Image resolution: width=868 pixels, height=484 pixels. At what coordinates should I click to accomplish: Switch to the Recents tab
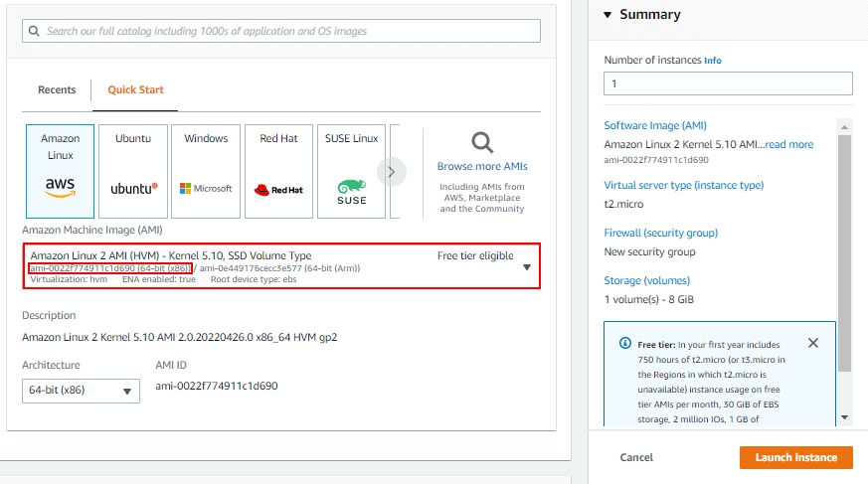(x=57, y=89)
